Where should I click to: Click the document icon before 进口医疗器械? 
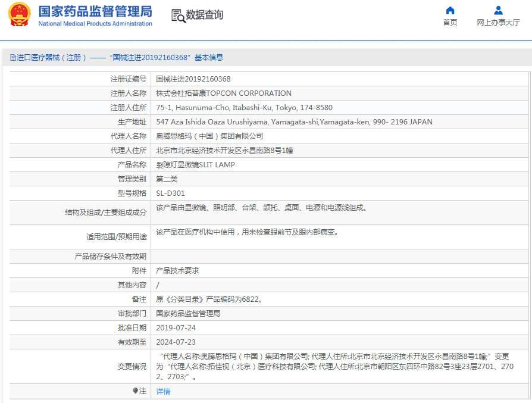[x=12, y=58]
